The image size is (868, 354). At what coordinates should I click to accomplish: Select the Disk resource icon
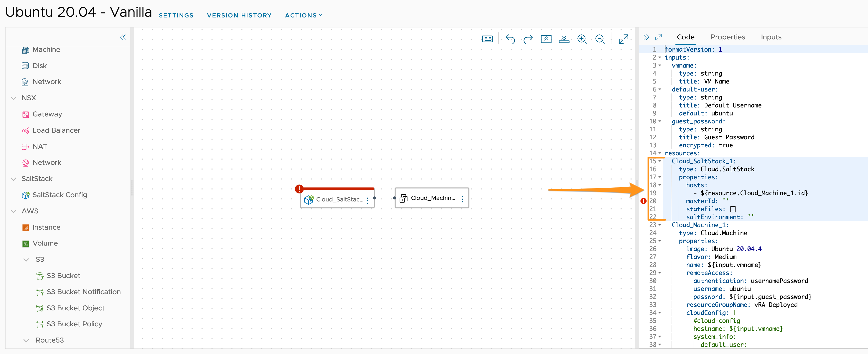coord(25,66)
